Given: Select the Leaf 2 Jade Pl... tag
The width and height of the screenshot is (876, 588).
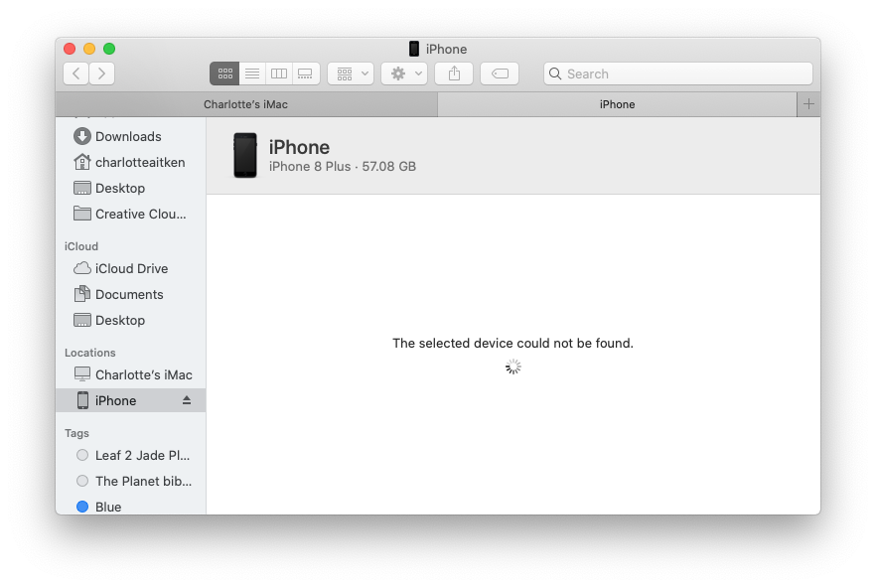Looking at the screenshot, I should coord(131,455).
